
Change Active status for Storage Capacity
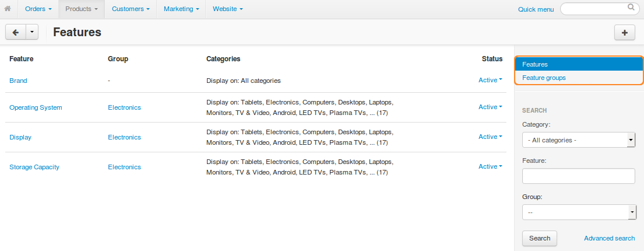coord(490,166)
